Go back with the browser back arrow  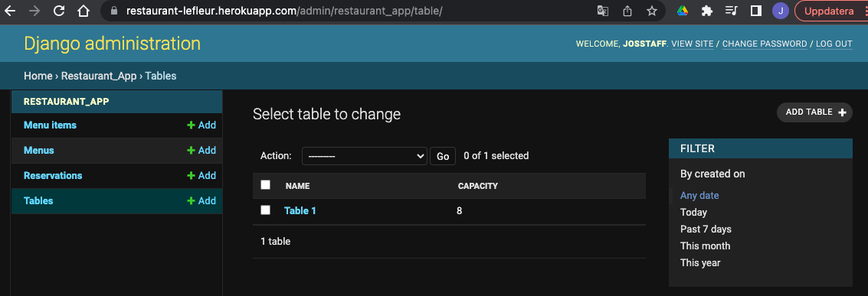pos(10,11)
